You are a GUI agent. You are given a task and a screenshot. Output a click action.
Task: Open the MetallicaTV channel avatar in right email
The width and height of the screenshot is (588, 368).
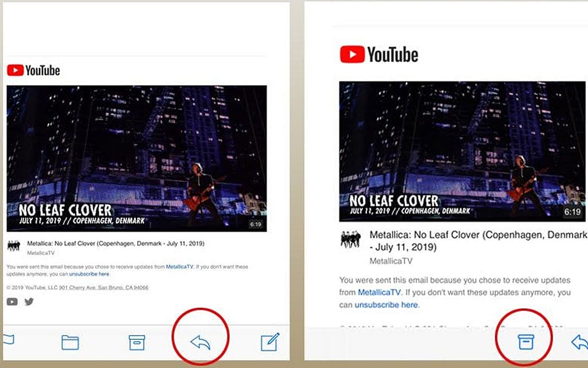351,239
